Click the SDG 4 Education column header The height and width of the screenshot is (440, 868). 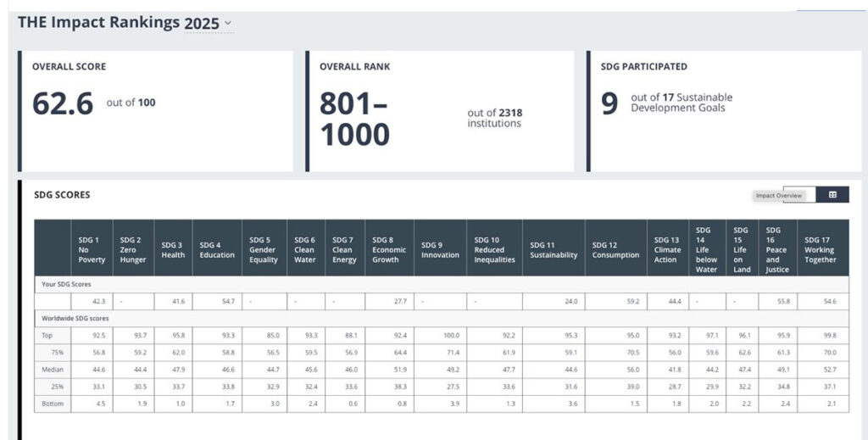click(216, 249)
